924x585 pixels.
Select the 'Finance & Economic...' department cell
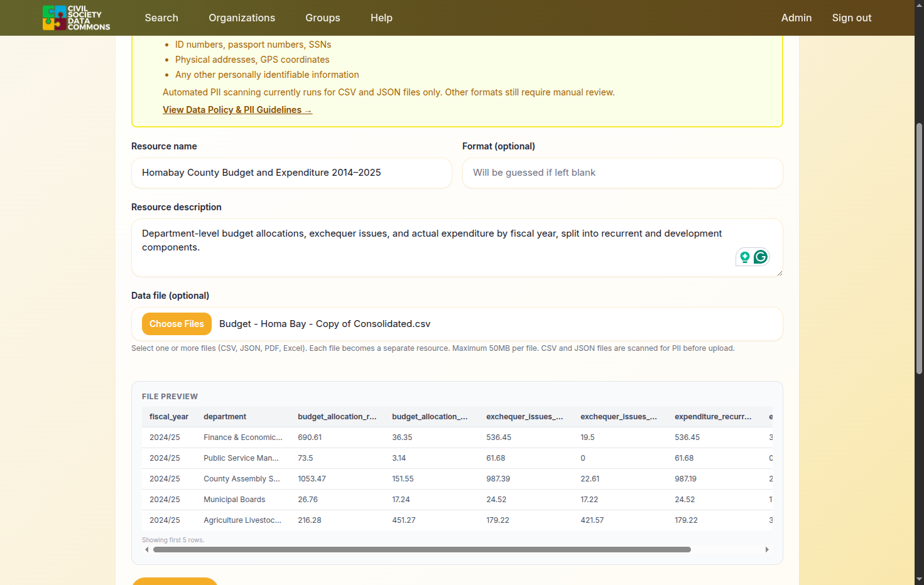click(x=243, y=437)
